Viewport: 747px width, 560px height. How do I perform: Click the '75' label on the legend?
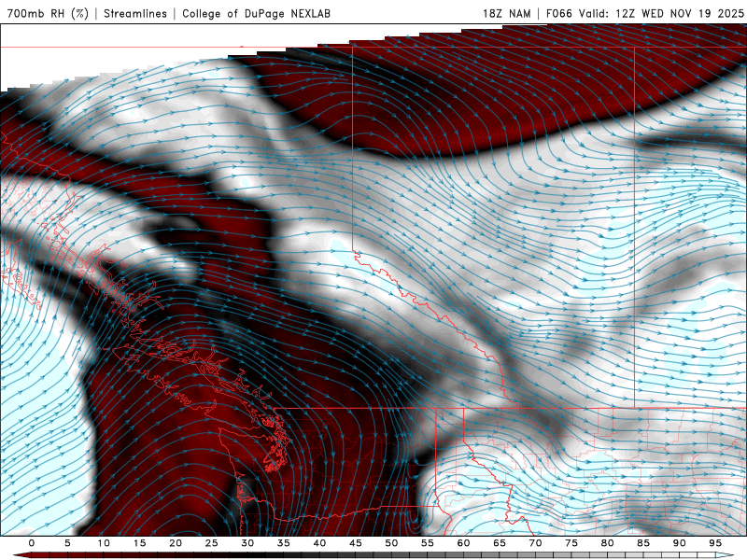(x=571, y=543)
